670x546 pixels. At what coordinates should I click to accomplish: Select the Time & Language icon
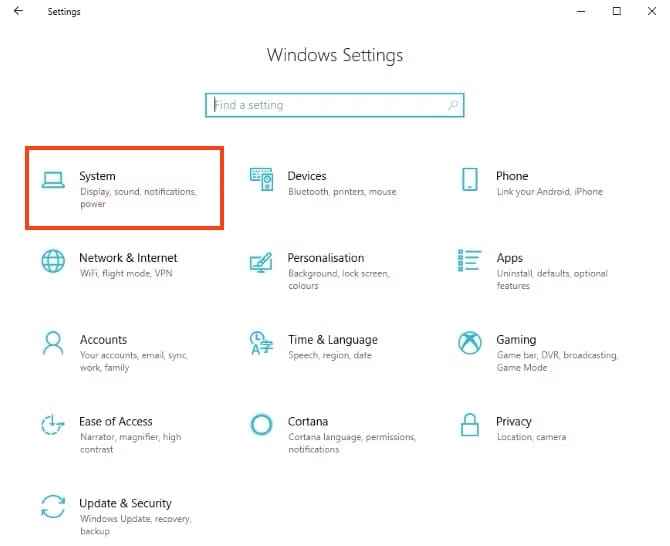[x=261, y=344]
